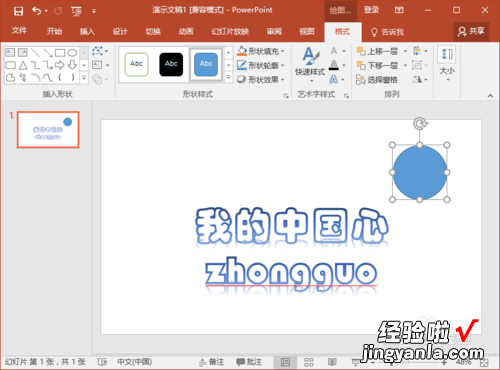Select the triangle shape

pos(23,65)
